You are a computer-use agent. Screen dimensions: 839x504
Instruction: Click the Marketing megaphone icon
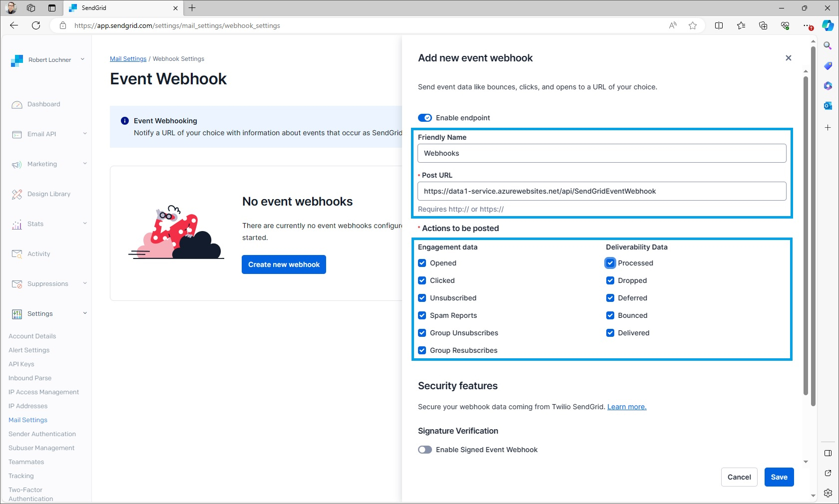click(x=17, y=165)
